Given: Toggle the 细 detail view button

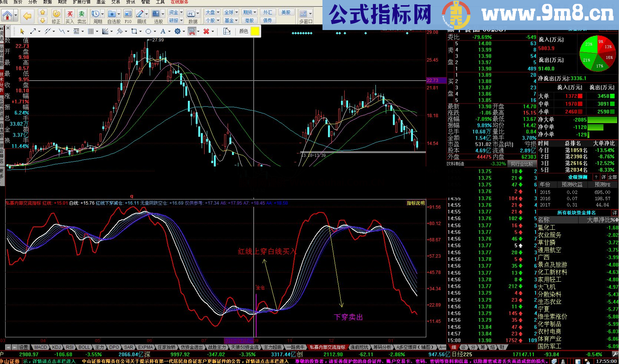Looking at the screenshot, I should (x=454, y=347).
